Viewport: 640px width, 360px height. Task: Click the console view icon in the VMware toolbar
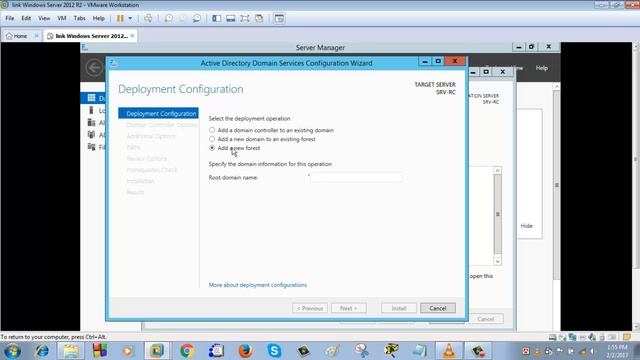(x=279, y=18)
